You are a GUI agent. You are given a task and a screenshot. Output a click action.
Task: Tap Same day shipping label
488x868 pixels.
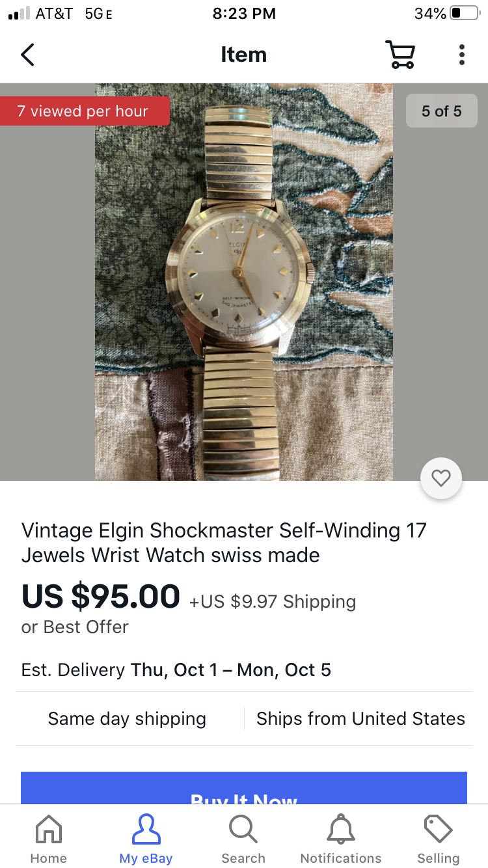point(127,718)
